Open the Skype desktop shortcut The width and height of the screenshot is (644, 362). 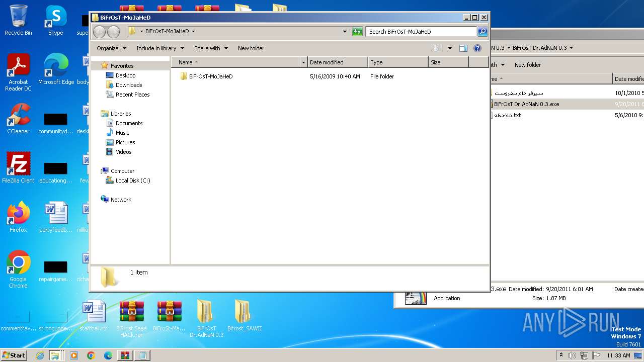tap(55, 20)
